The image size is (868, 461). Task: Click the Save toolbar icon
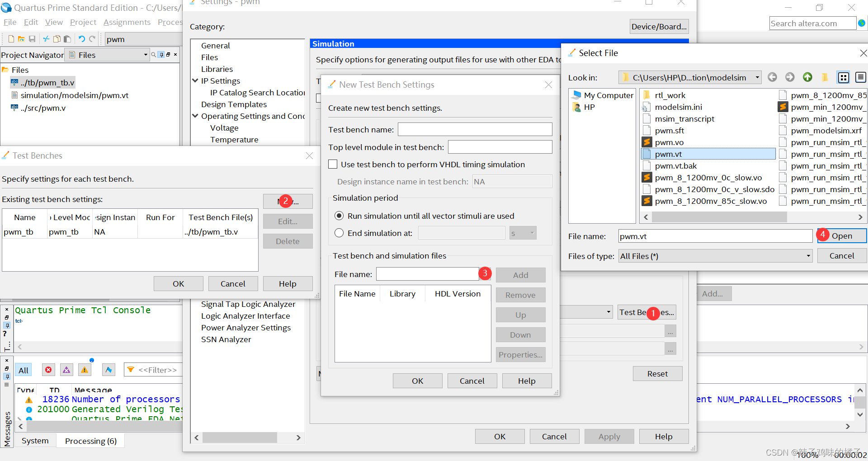[x=32, y=39]
